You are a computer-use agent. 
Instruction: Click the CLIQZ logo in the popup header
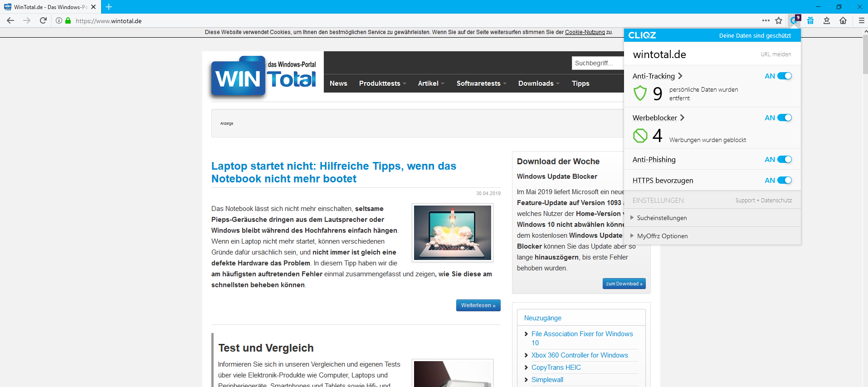click(642, 35)
